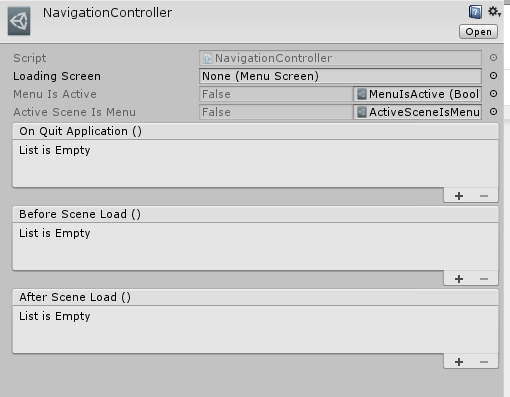
Task: Remove listener from On Quit Application
Action: pyautogui.click(x=484, y=196)
